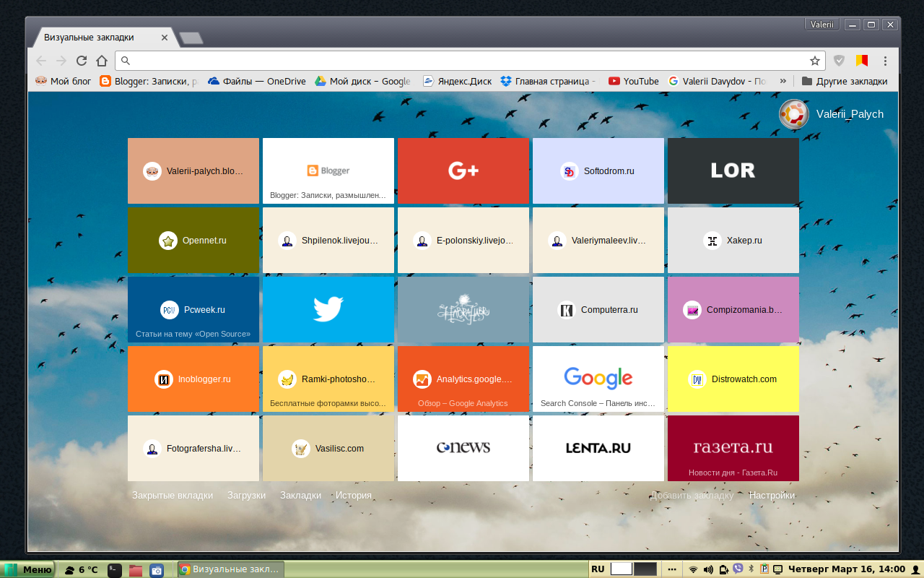
Task: Open the E-polonskiy.livejo… tile
Action: tap(463, 241)
